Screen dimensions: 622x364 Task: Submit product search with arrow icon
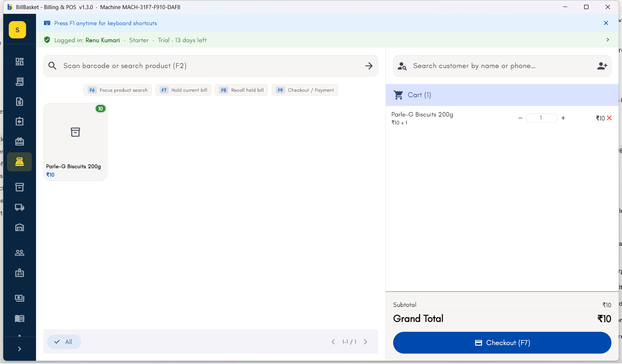click(x=369, y=66)
